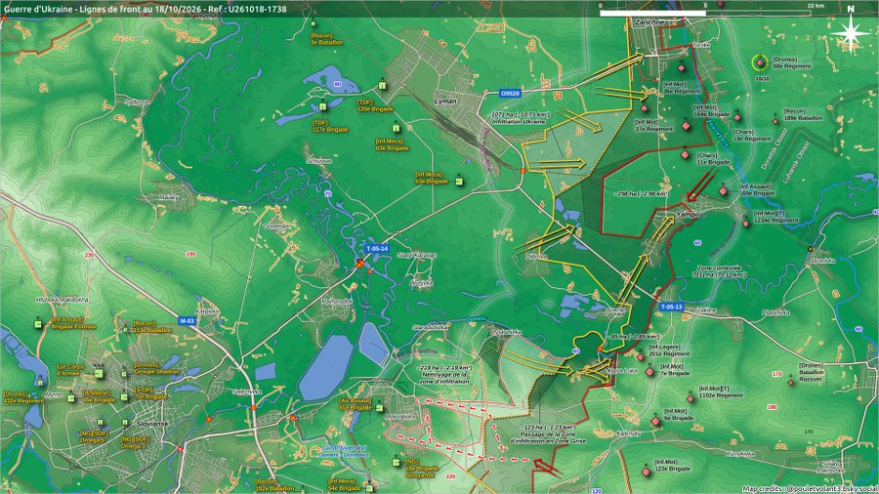Click the O0528 road badge
This screenshot has width=879, height=494.
(x=510, y=94)
